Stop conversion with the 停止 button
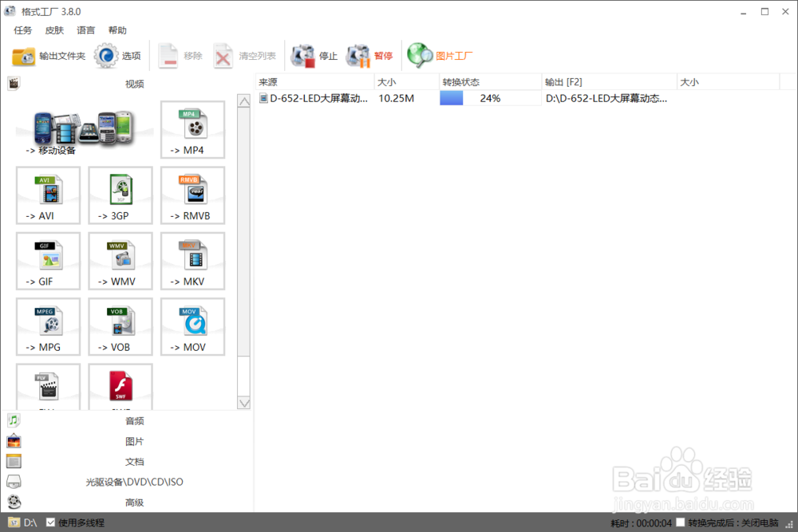 click(314, 56)
